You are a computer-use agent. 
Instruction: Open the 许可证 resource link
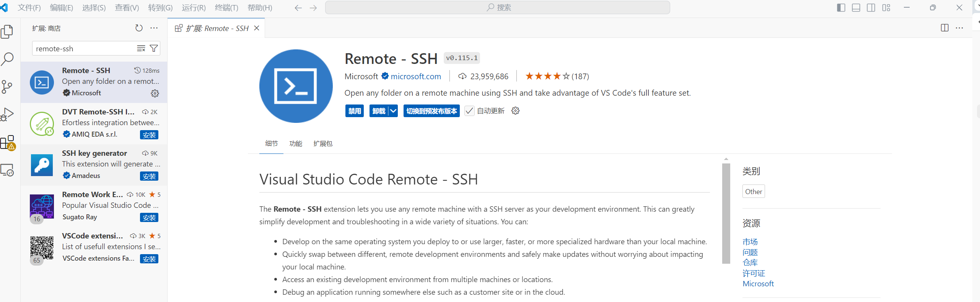pos(754,273)
